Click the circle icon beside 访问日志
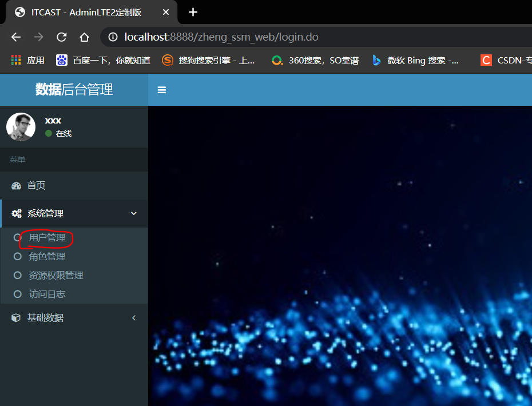 click(17, 294)
